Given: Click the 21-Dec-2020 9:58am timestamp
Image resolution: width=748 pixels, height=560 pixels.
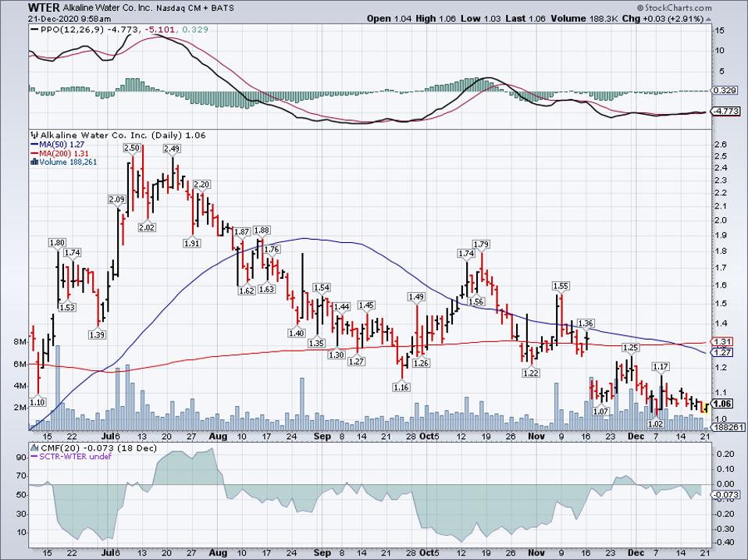Looking at the screenshot, I should coord(69,19).
